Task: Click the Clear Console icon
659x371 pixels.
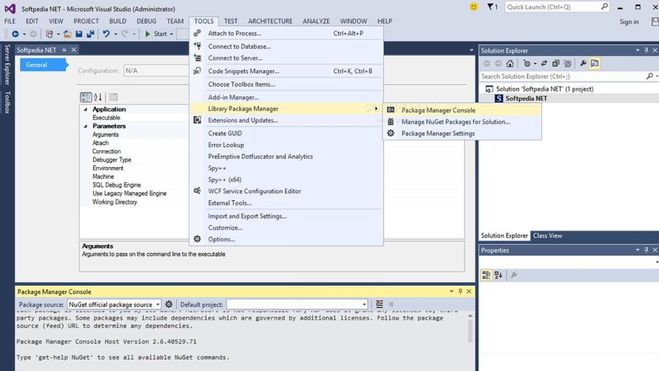Action: click(379, 304)
